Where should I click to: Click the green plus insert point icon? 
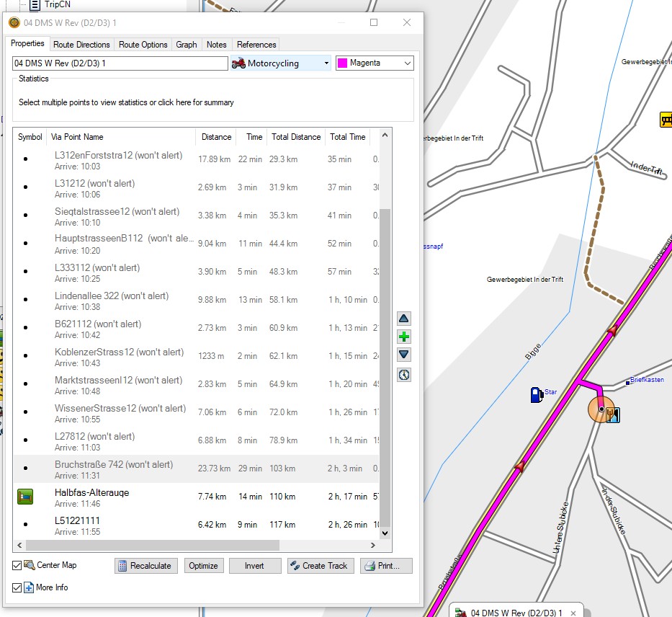pyautogui.click(x=404, y=337)
